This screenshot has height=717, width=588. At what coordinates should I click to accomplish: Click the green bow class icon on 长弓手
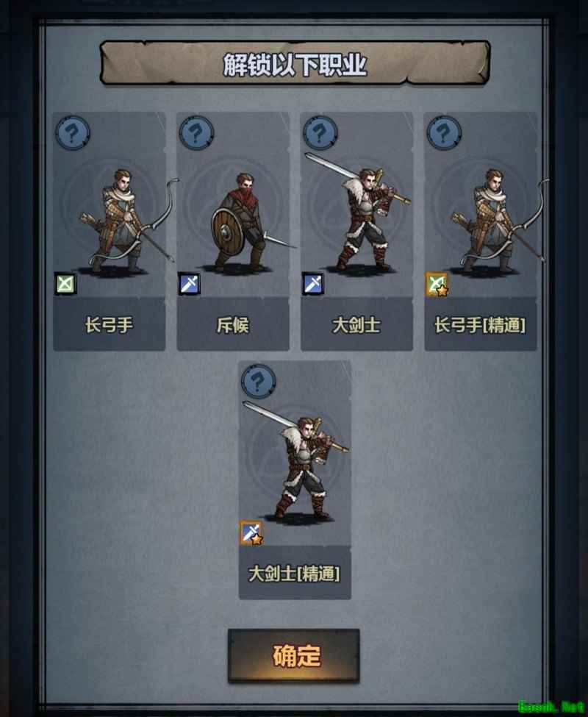65,284
